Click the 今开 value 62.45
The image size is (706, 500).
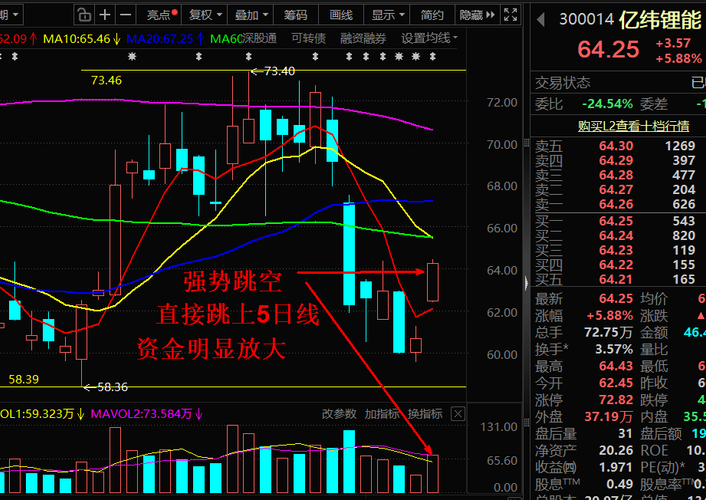616,383
